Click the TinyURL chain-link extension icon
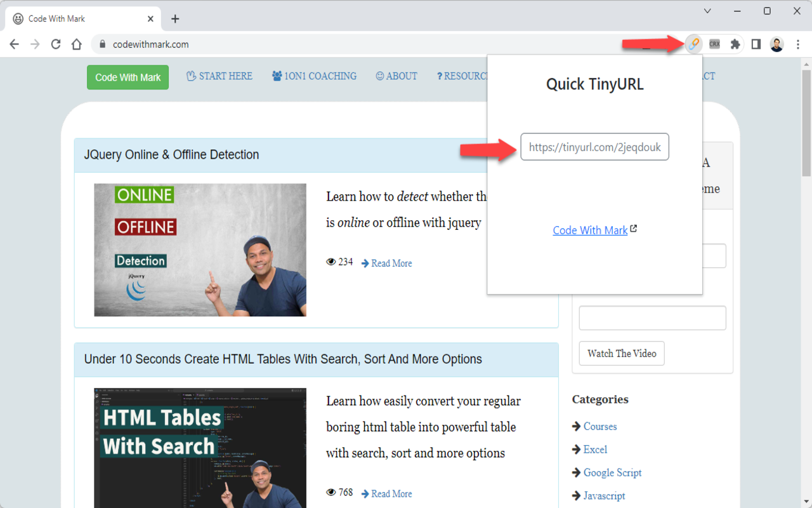Screen dimensions: 812x508 coord(693,44)
